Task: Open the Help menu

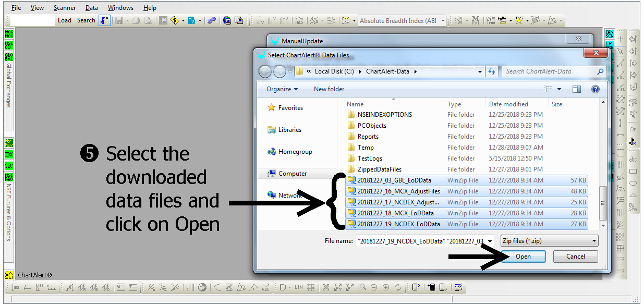Action: tap(150, 8)
